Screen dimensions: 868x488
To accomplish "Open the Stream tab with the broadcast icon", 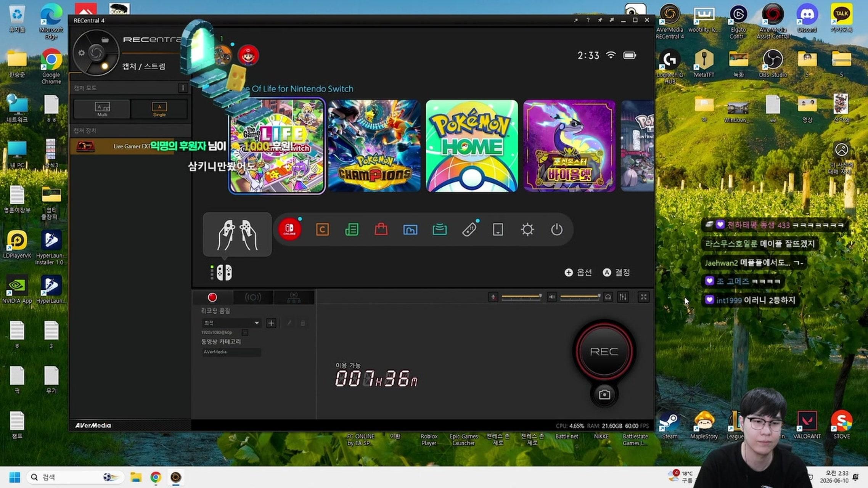I will click(x=253, y=297).
